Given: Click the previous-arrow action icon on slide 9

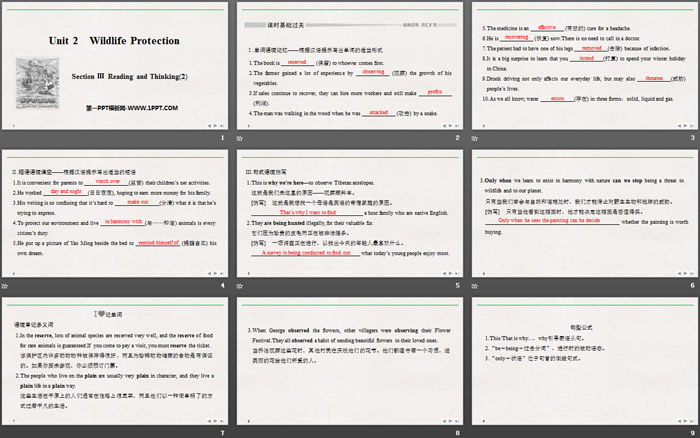Looking at the screenshot, I should point(679,421).
